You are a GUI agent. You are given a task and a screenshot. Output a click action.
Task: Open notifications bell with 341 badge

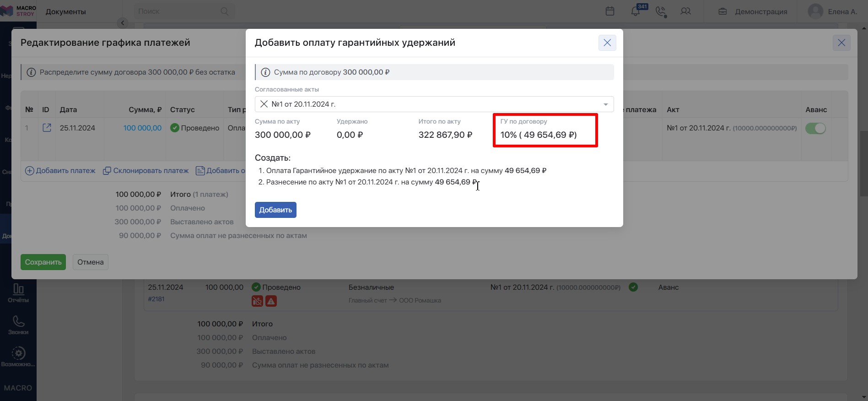click(x=636, y=11)
